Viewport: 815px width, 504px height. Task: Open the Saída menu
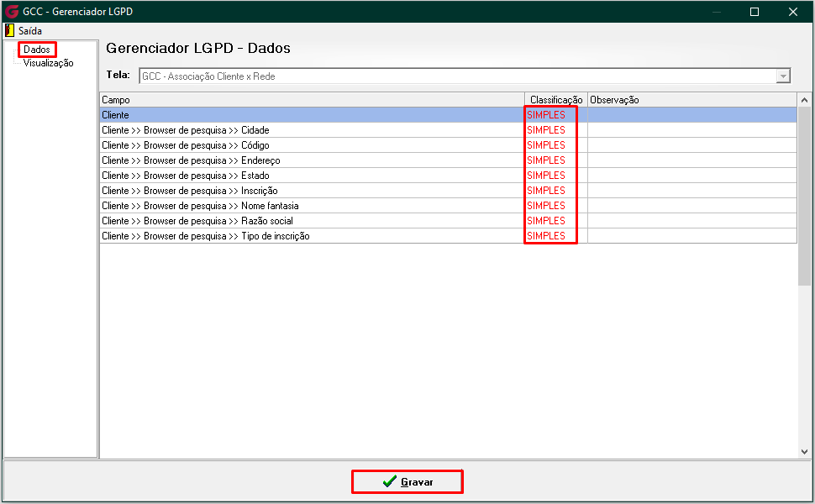pyautogui.click(x=30, y=30)
